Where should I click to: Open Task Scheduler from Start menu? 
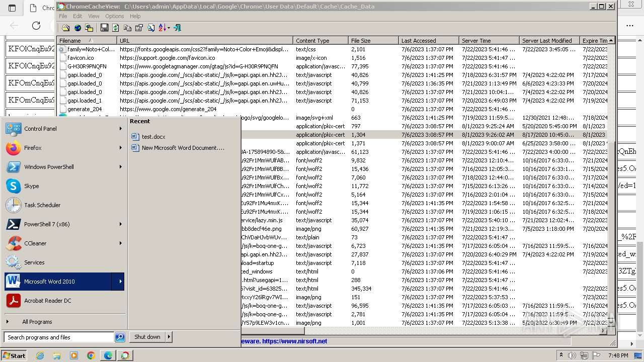[x=64, y=205]
